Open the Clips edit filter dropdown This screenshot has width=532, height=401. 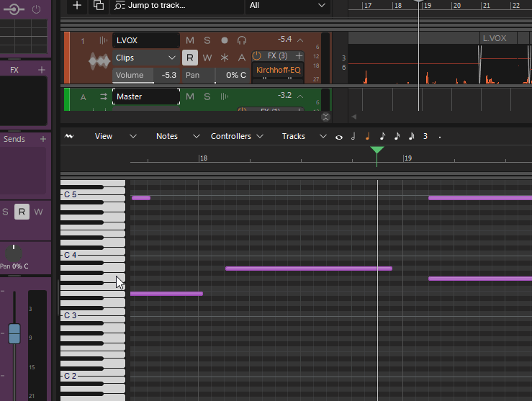point(146,58)
